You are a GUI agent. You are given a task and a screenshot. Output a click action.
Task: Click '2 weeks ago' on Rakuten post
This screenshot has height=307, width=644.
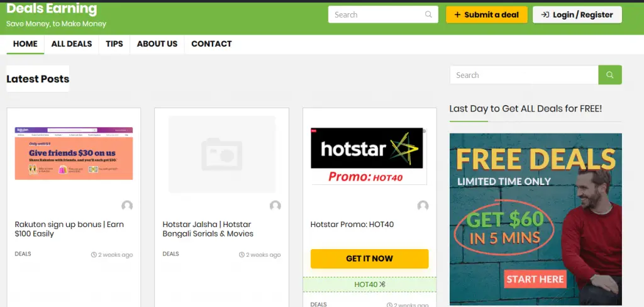point(115,255)
